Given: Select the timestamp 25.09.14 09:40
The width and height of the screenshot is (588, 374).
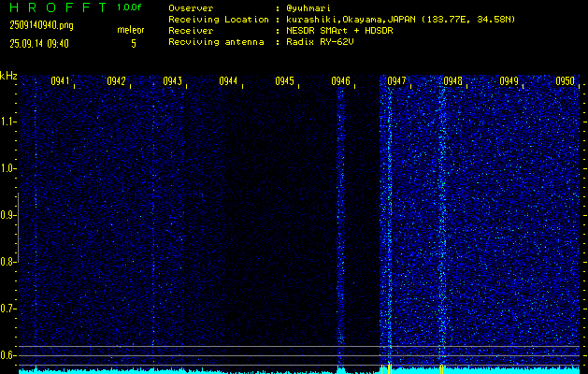Looking at the screenshot, I should 39,44.
